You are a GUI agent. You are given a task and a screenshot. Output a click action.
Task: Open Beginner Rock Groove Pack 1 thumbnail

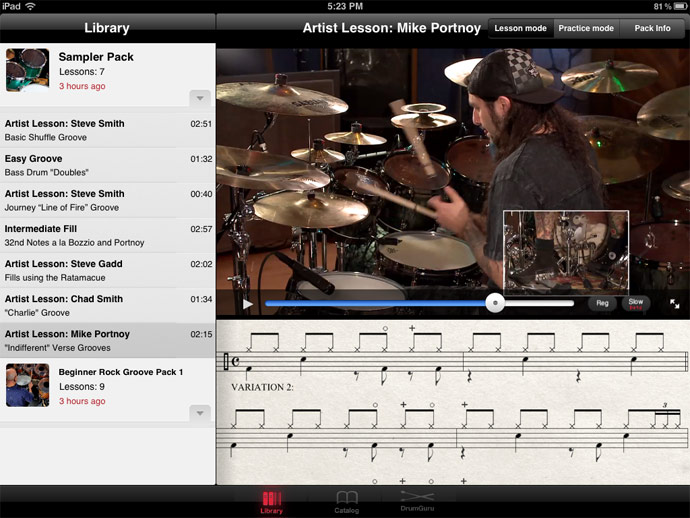click(x=27, y=385)
